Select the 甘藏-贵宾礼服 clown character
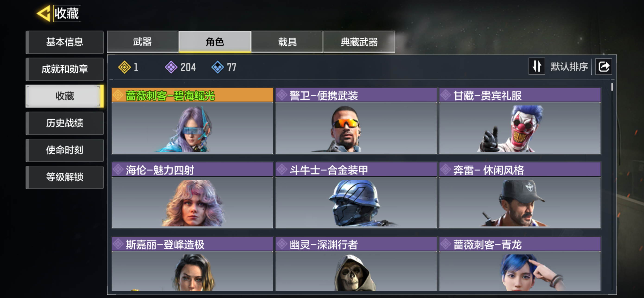The height and width of the screenshot is (298, 644). pos(520,121)
